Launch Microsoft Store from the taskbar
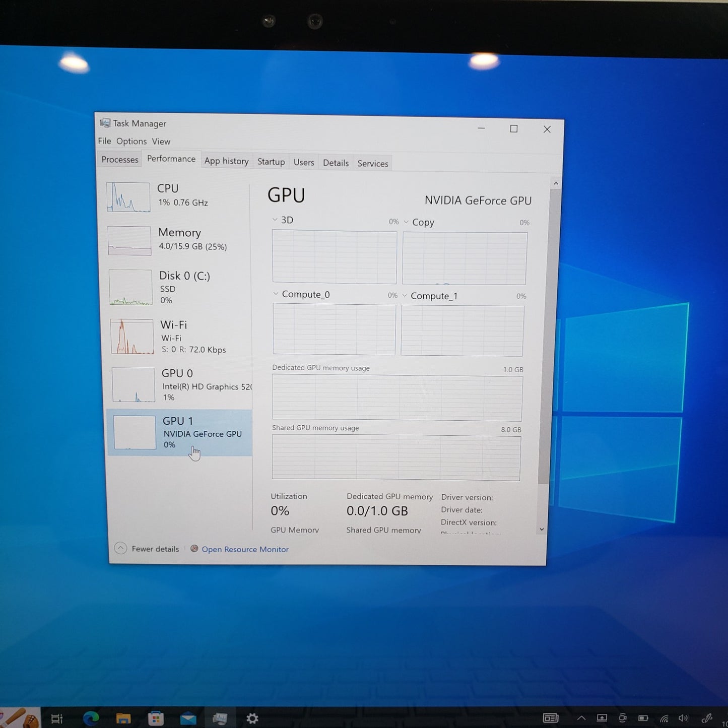The height and width of the screenshot is (728, 728). point(156,718)
